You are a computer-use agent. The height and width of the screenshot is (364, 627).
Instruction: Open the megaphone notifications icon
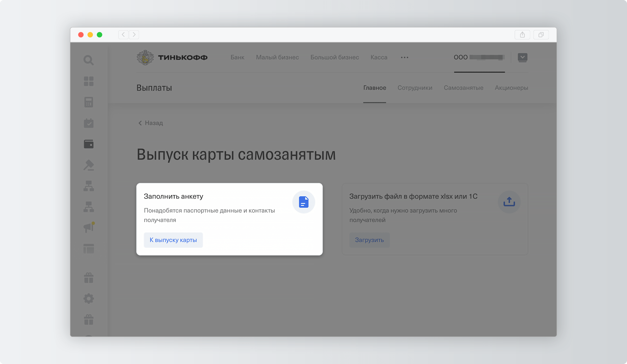click(x=89, y=227)
